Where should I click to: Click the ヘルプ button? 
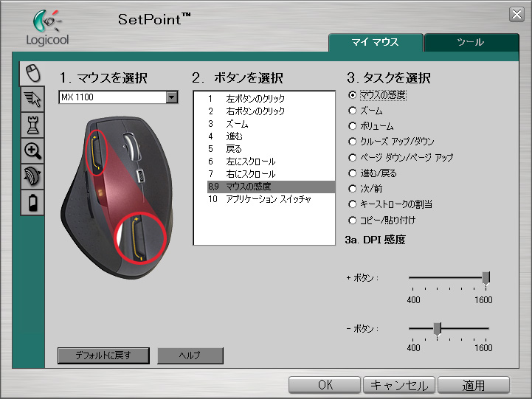[190, 355]
